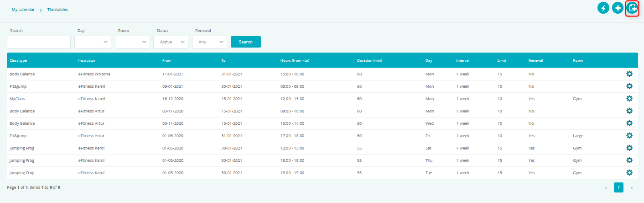Viewport: 644px width, 203px height.
Task: Click the teal Search button
Action: [x=246, y=42]
